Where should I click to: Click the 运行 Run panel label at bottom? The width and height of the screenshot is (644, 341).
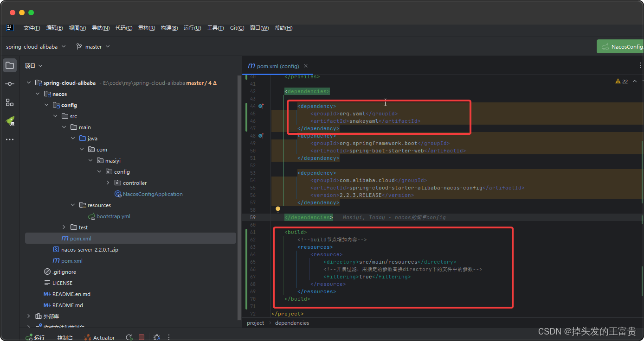35,338
